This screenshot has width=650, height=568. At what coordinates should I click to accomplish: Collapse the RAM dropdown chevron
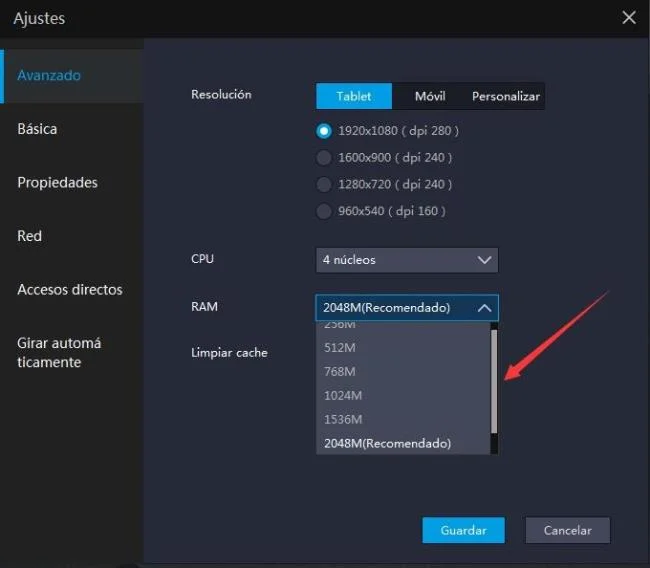tap(484, 308)
